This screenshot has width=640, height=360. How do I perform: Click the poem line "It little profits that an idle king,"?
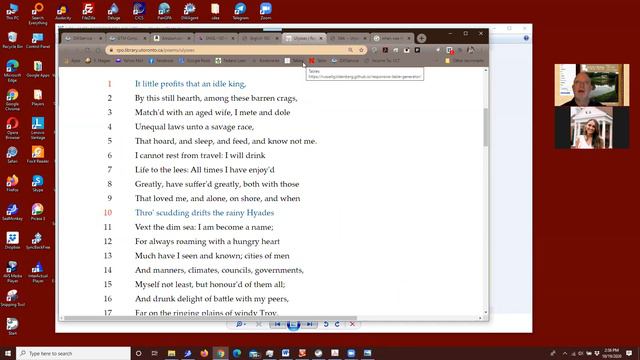point(190,84)
